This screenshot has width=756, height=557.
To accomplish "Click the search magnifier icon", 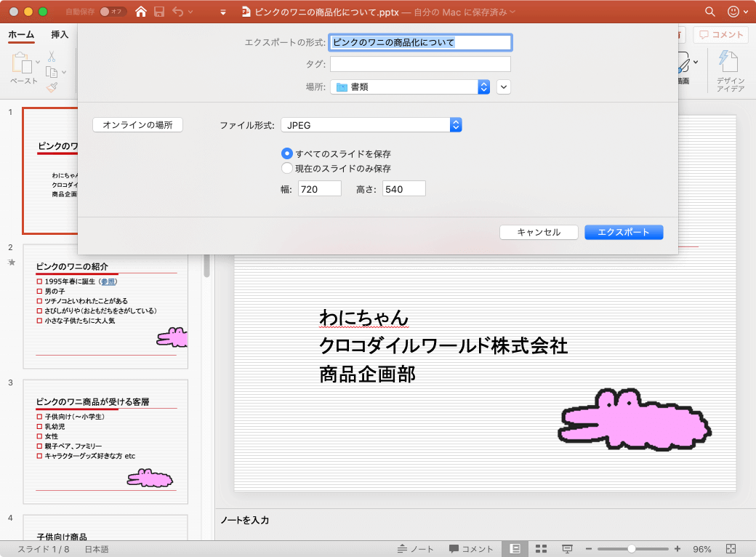I will (x=709, y=12).
